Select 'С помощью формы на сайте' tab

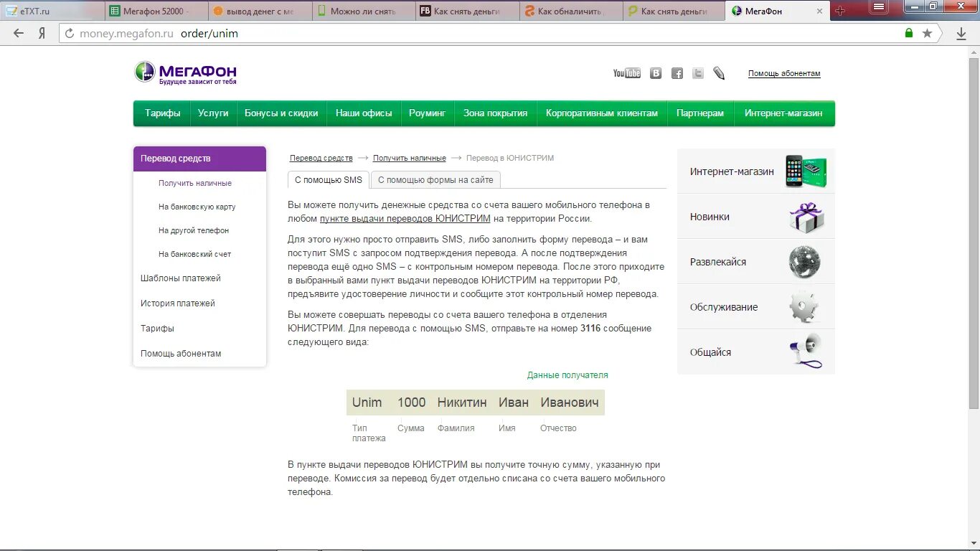pos(435,180)
